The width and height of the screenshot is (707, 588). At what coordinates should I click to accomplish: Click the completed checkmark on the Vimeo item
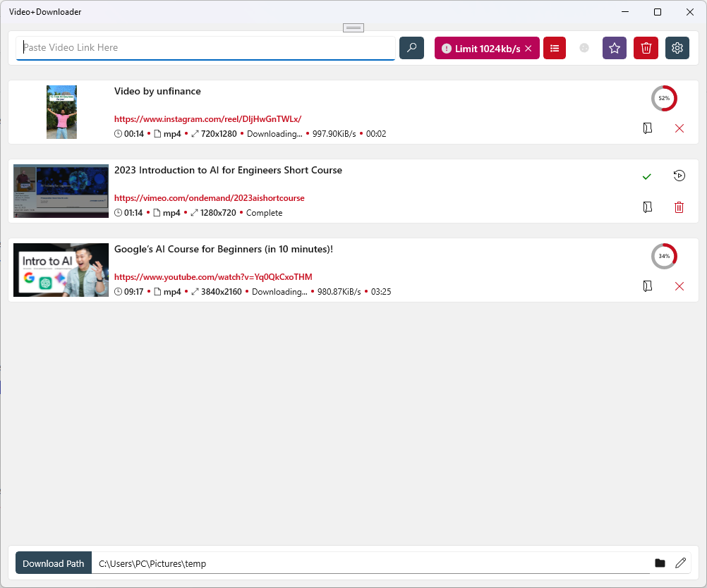(x=646, y=176)
